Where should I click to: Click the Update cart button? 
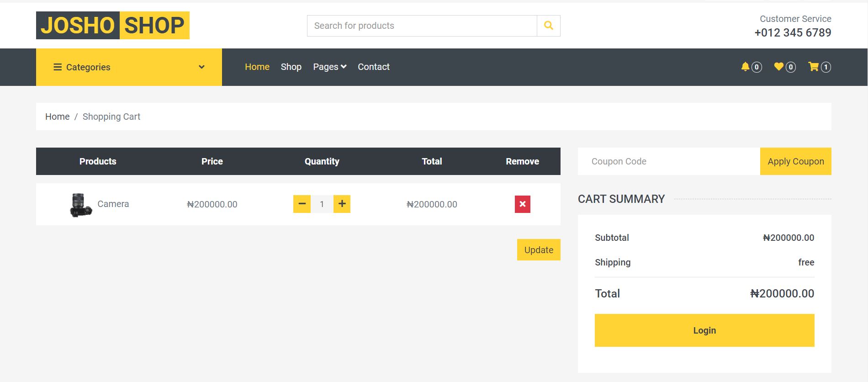(x=539, y=250)
